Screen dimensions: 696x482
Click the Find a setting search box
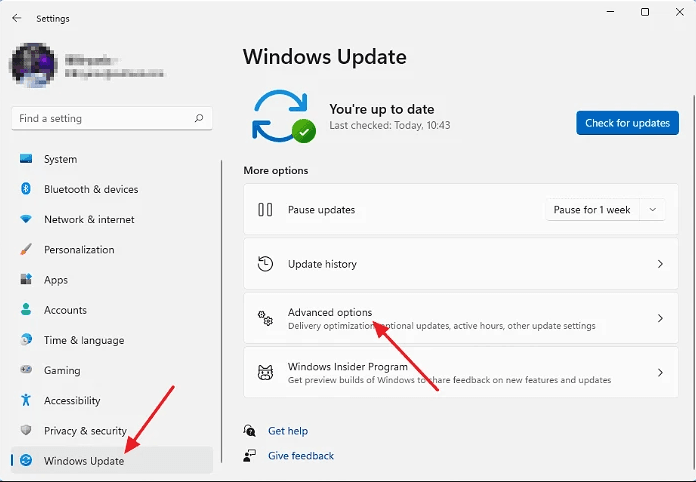[112, 118]
